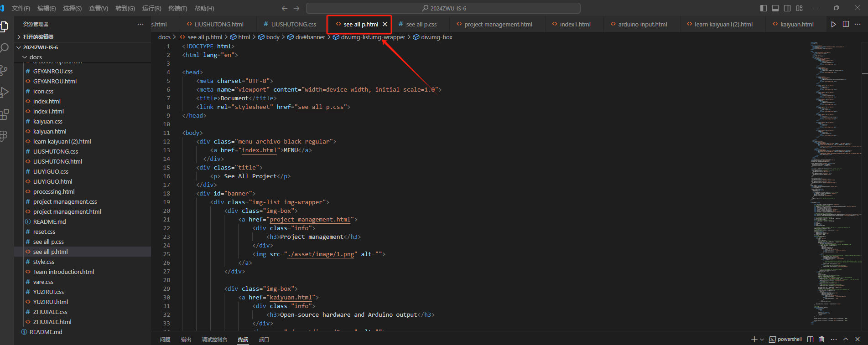Open the 问题 panel tab
The image size is (868, 345).
coord(165,340)
